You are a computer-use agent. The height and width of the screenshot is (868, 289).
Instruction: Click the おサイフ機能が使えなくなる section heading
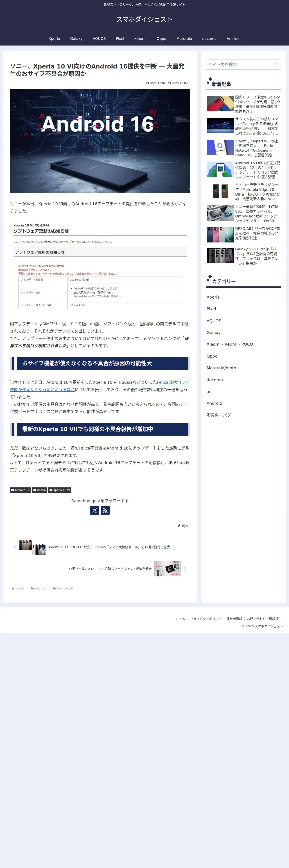(x=100, y=363)
